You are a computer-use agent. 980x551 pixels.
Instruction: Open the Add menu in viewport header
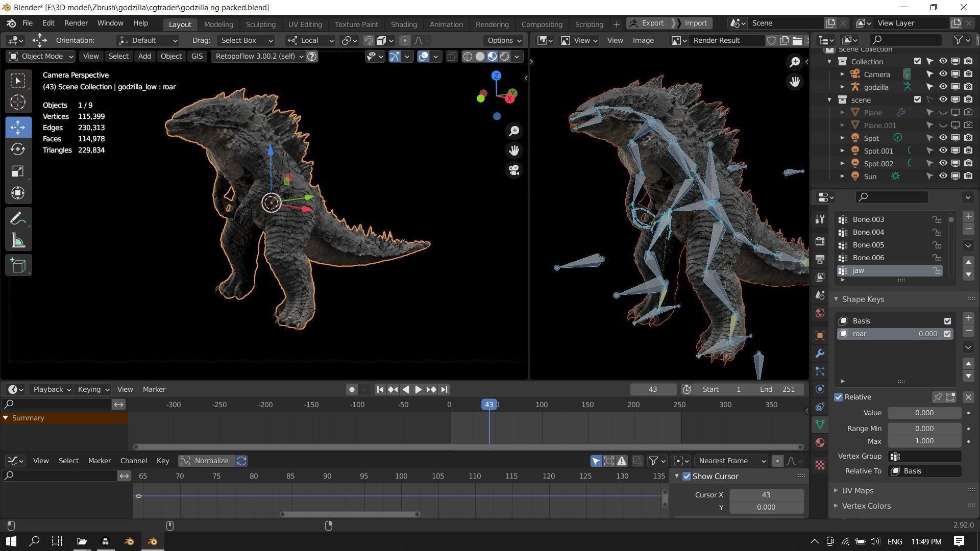pyautogui.click(x=144, y=56)
